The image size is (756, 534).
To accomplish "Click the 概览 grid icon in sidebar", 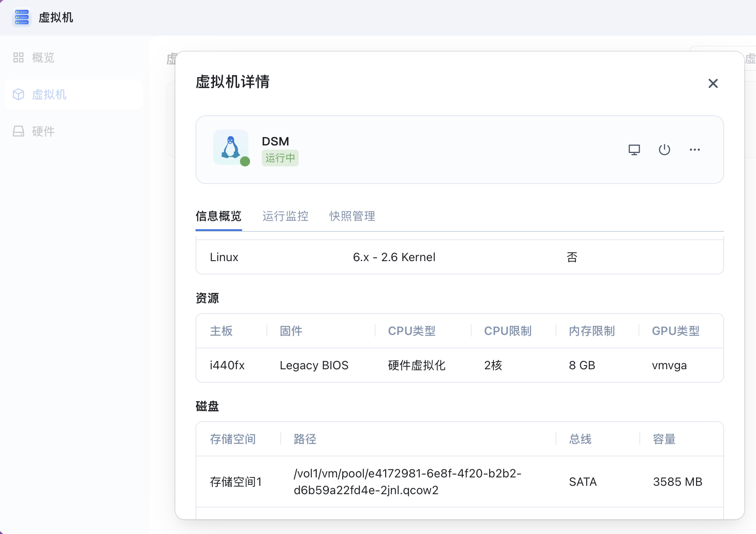I will pyautogui.click(x=18, y=58).
